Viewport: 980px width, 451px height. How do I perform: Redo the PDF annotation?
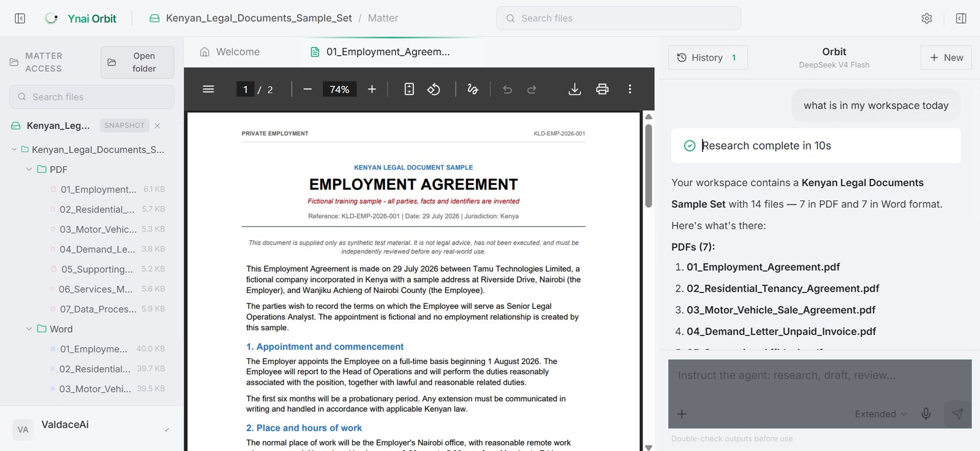point(532,89)
